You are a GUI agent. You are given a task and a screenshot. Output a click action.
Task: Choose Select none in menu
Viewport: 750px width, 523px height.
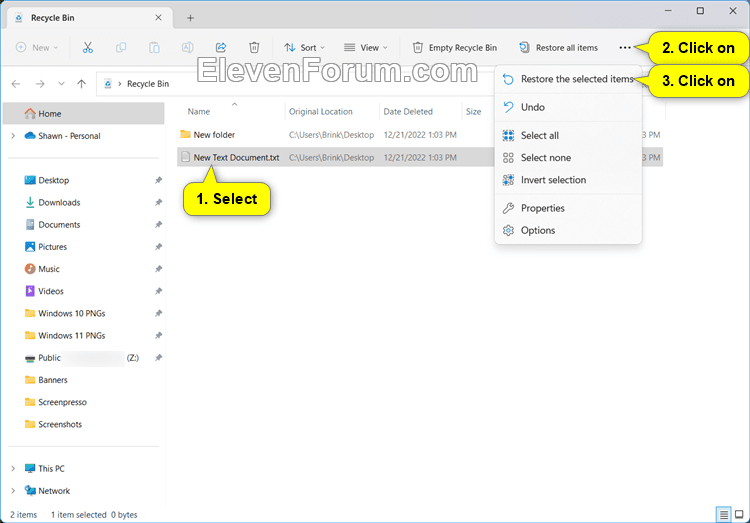pyautogui.click(x=568, y=157)
